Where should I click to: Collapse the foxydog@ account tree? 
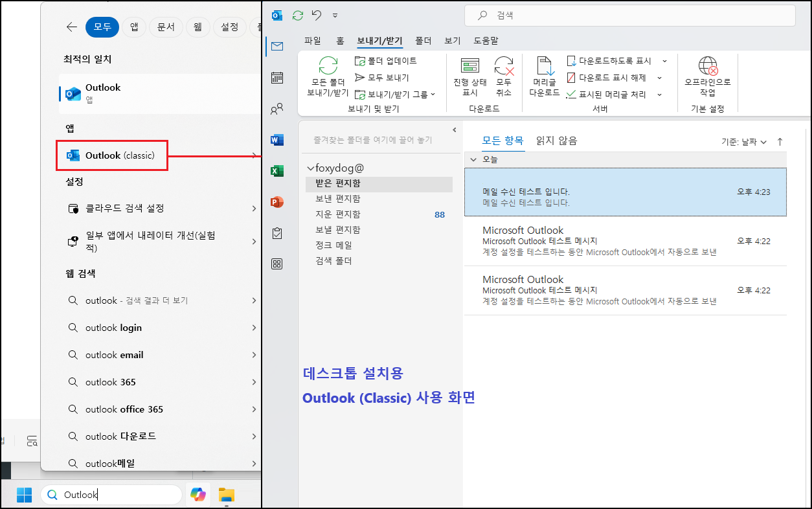pyautogui.click(x=311, y=168)
